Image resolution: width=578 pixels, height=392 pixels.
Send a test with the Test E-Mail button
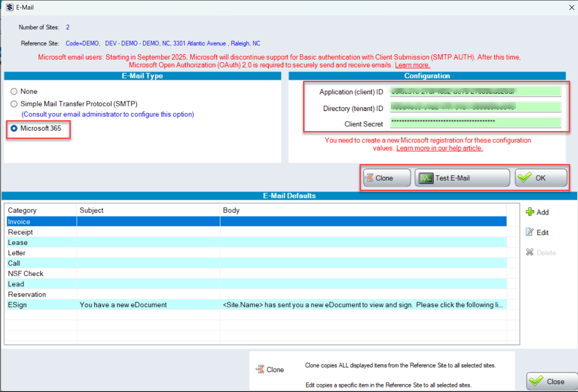click(462, 178)
